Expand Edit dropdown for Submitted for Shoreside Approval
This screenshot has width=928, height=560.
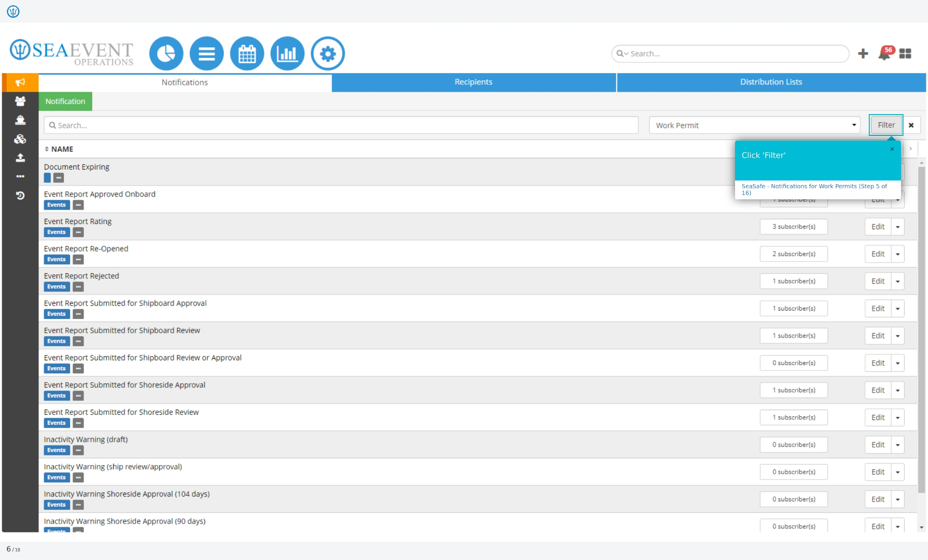(x=898, y=390)
